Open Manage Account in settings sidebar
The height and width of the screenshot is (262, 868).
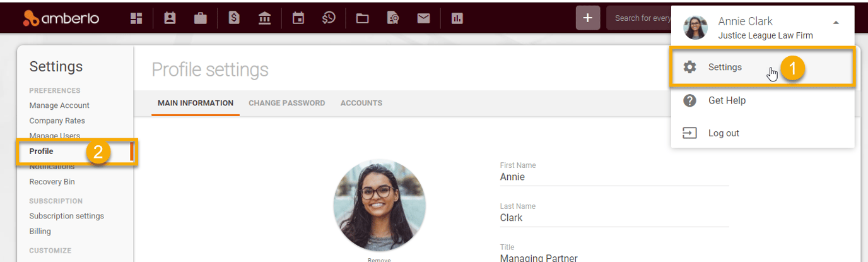(59, 105)
